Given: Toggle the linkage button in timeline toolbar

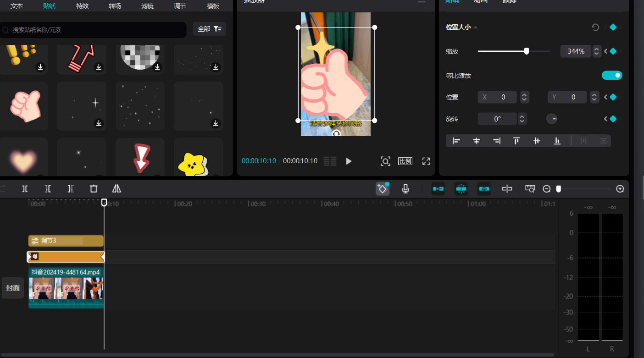Looking at the screenshot, I should [484, 188].
